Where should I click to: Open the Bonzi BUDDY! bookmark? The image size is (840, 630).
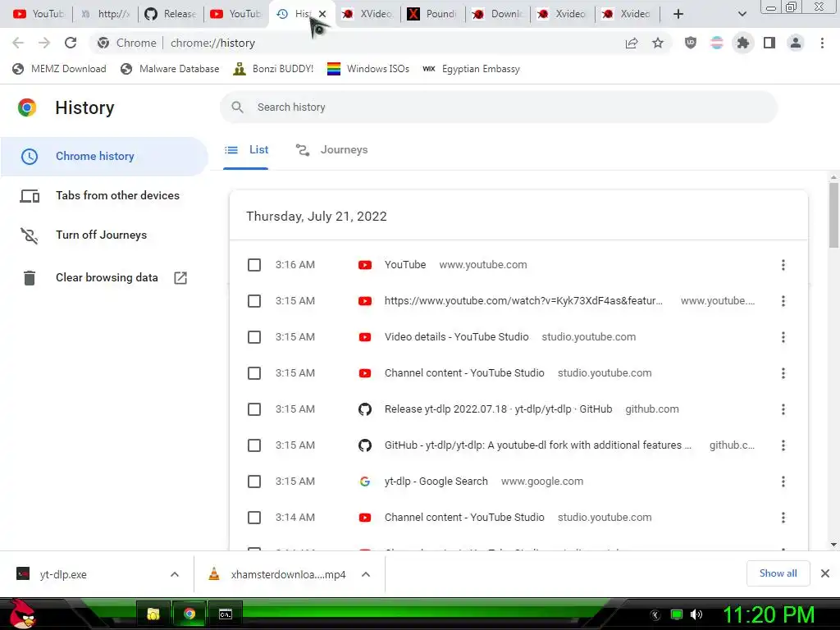click(274, 69)
